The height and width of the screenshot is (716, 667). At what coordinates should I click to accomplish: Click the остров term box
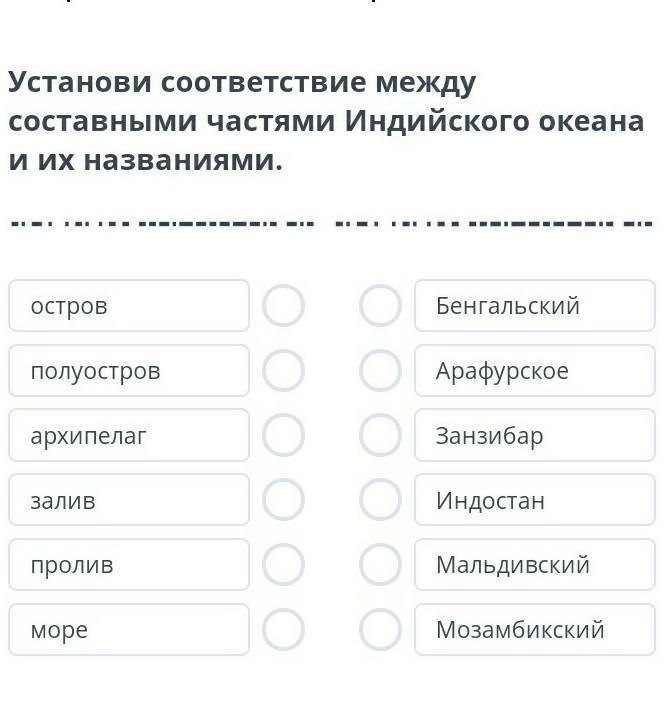tap(129, 306)
